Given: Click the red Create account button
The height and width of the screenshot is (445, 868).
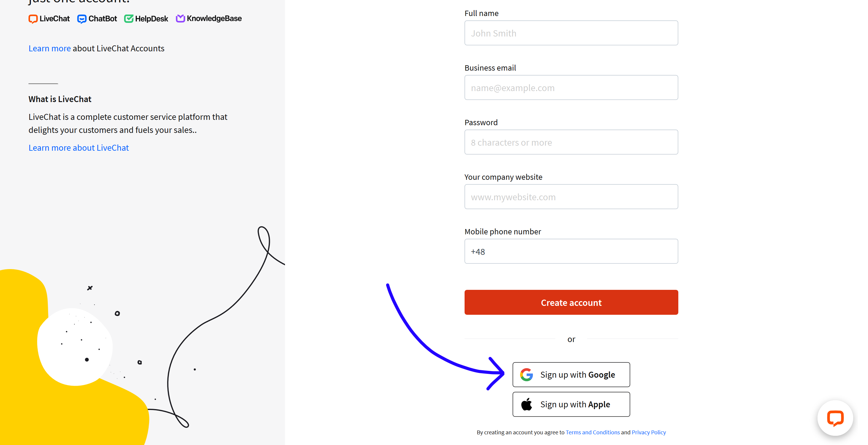Looking at the screenshot, I should tap(571, 302).
